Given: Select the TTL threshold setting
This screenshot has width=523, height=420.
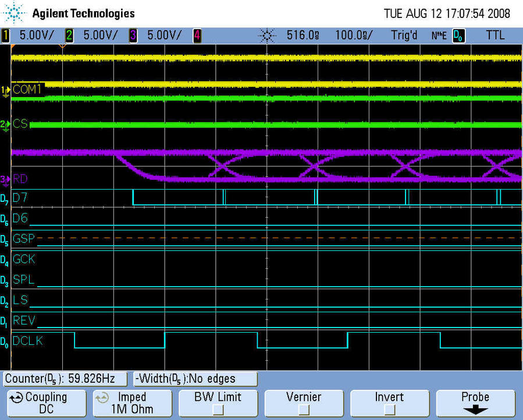Looking at the screenshot, I should pos(495,35).
